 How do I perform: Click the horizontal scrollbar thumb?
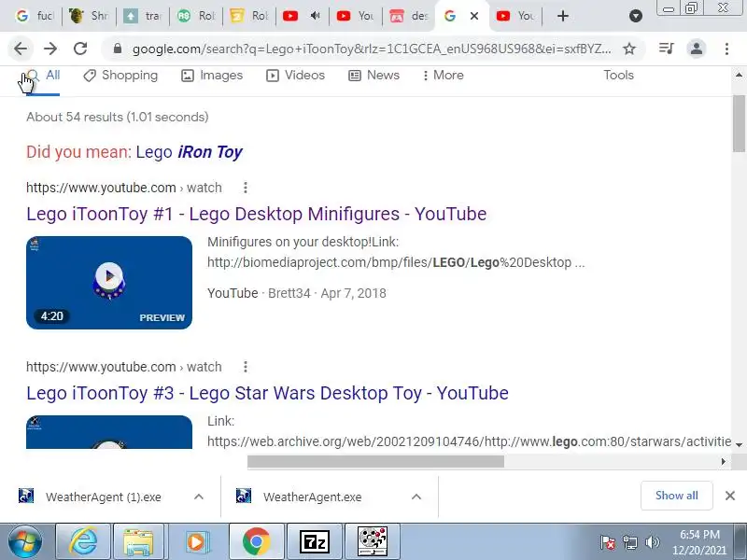pyautogui.click(x=375, y=461)
